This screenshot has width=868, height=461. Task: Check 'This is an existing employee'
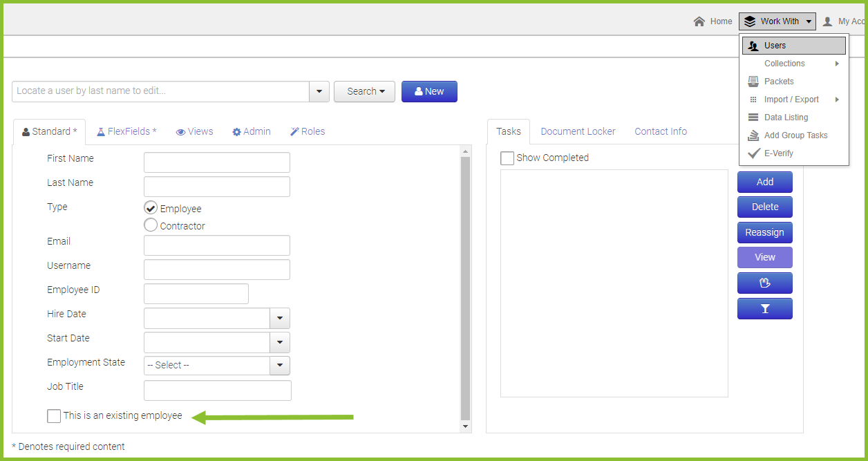54,416
